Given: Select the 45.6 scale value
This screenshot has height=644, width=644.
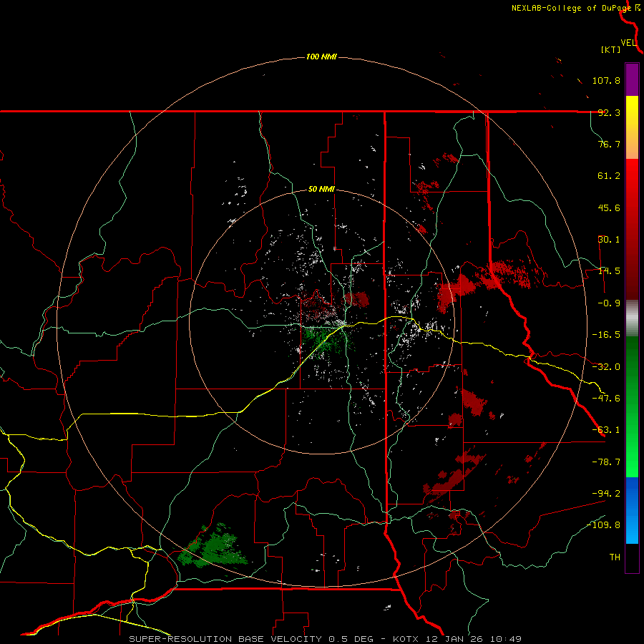Looking at the screenshot, I should (x=609, y=208).
